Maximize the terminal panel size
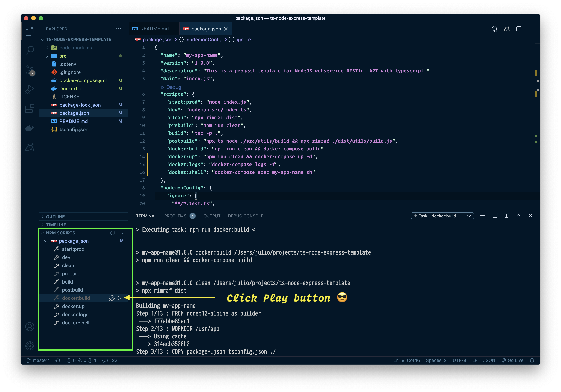Image resolution: width=561 pixels, height=392 pixels. pyautogui.click(x=518, y=216)
